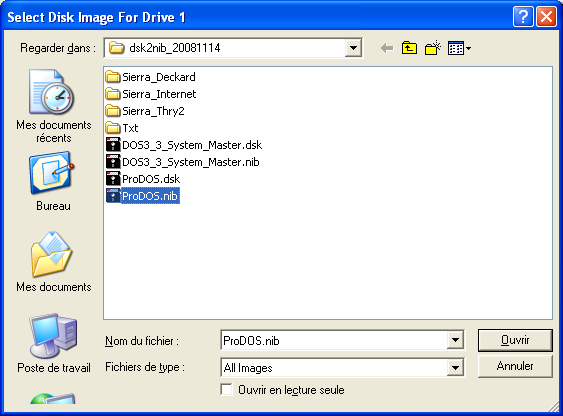Enable Ouvrir en lecture seule checkbox
Viewport: 563px width, 416px height.
tap(226, 389)
